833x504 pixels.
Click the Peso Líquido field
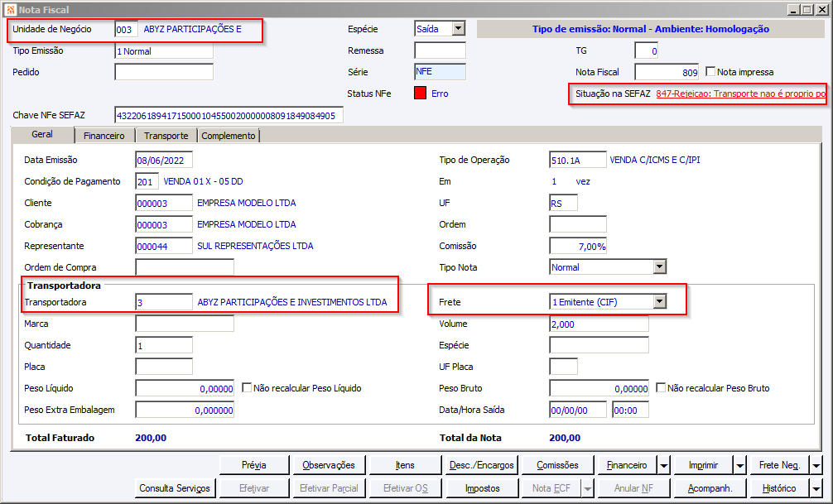185,388
